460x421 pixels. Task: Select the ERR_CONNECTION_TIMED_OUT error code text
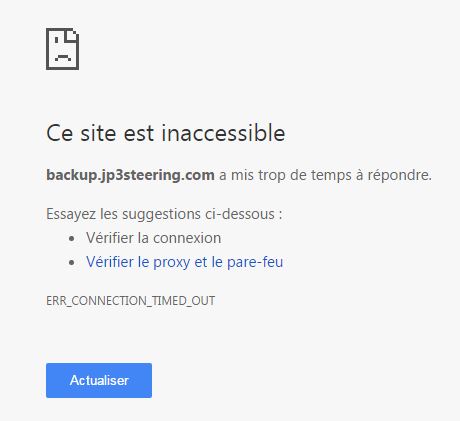[x=130, y=301]
